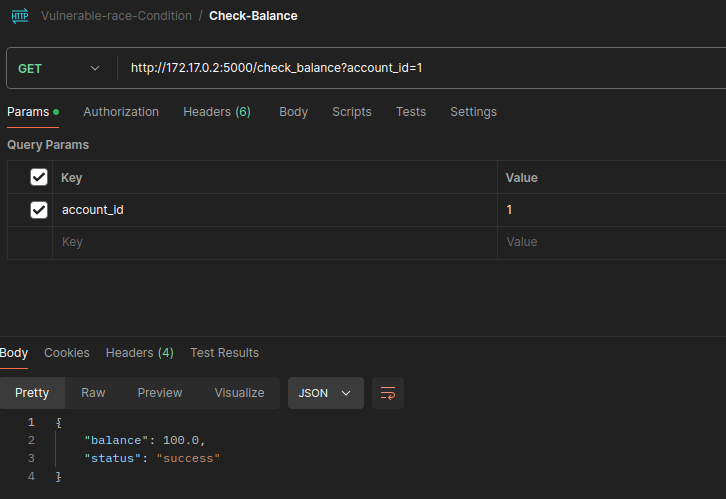Click the HTTP request icon
The width and height of the screenshot is (726, 499).
coord(20,16)
